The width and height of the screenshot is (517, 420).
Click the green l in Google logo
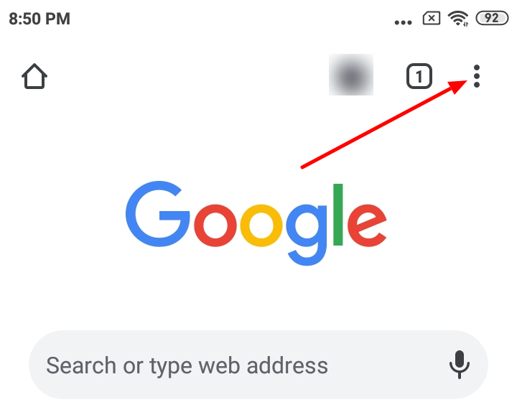pyautogui.click(x=338, y=215)
